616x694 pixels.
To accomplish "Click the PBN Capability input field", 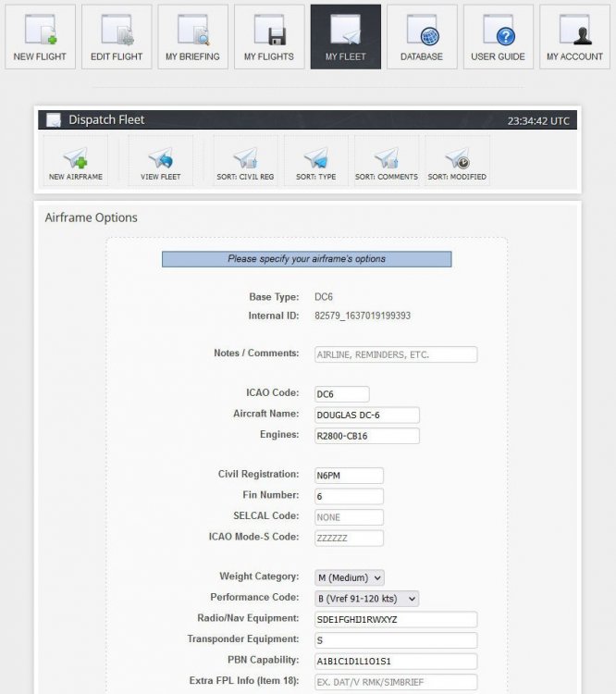I will [395, 661].
